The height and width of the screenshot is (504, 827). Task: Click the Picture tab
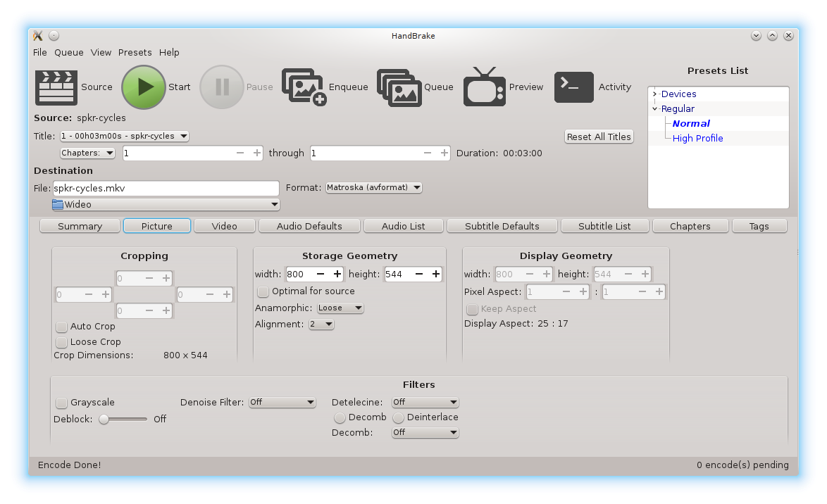coord(156,226)
